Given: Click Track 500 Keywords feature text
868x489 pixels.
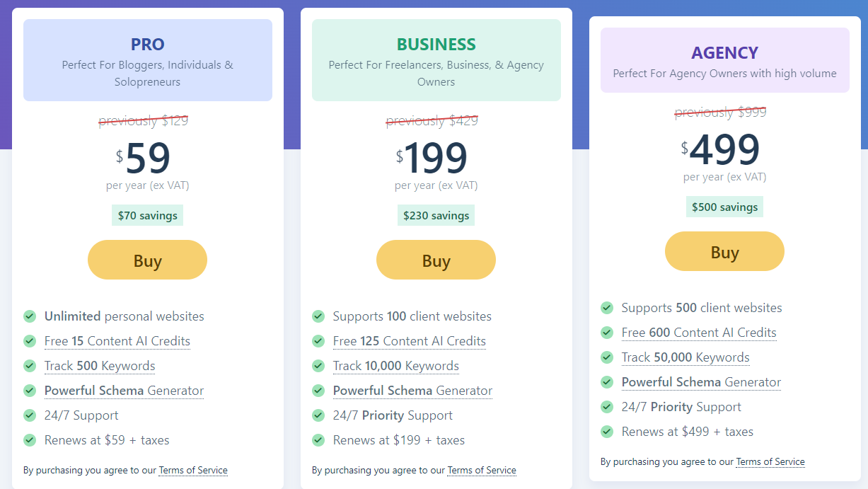Looking at the screenshot, I should (100, 366).
